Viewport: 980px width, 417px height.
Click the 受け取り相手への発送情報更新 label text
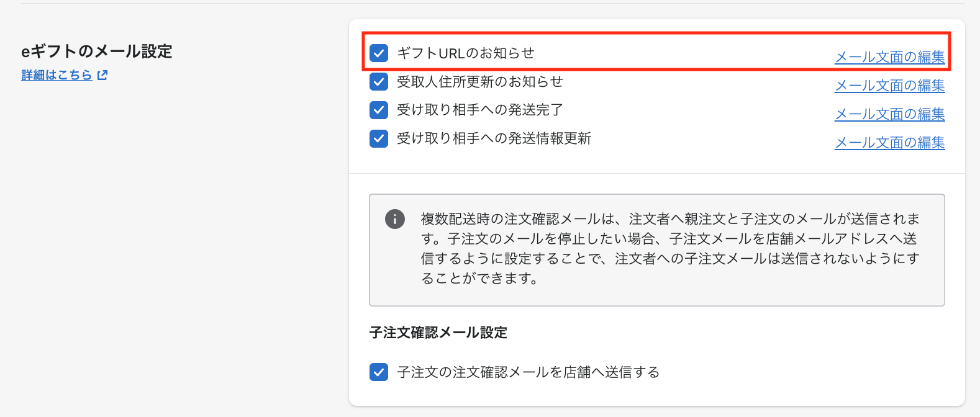[494, 138]
